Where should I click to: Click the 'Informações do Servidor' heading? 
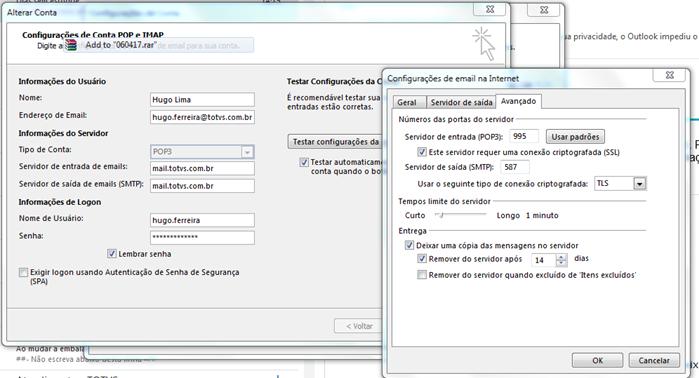coord(63,133)
